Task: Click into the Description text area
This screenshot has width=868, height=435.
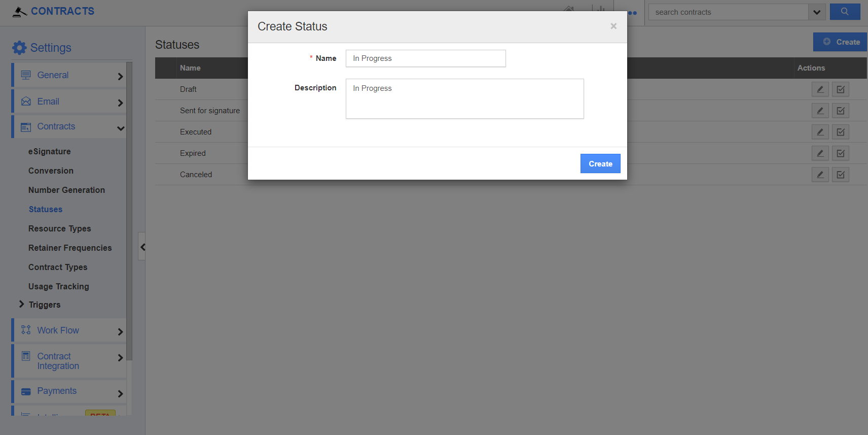Action: click(x=464, y=98)
